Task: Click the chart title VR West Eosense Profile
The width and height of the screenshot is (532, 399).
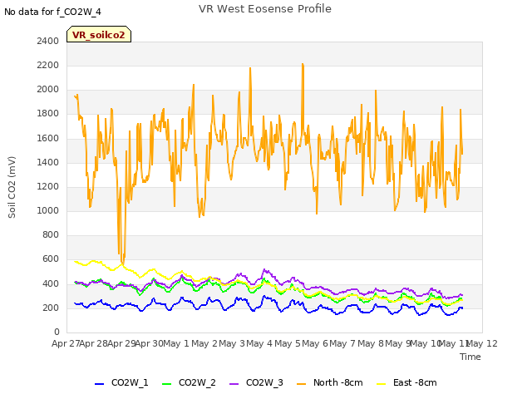Action: (265, 9)
